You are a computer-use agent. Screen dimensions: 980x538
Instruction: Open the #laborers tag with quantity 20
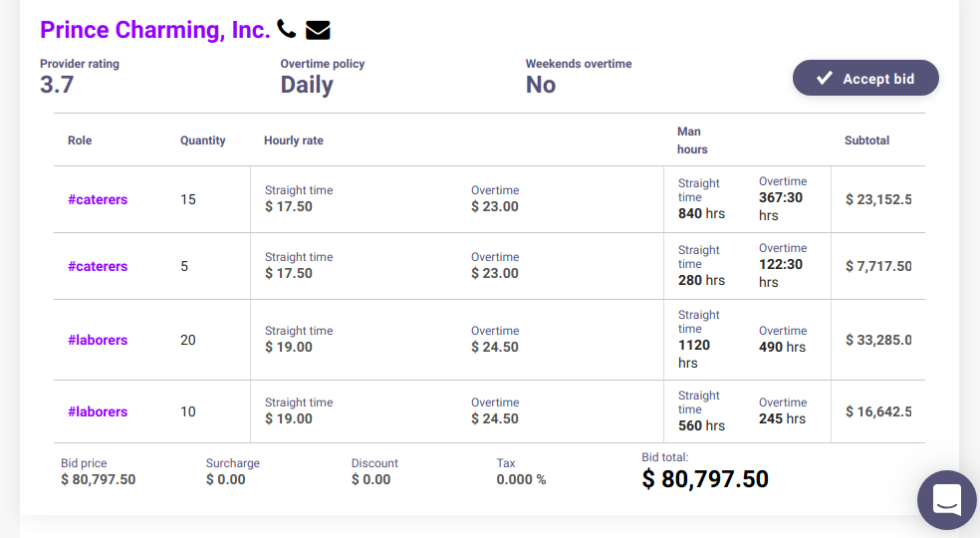click(98, 340)
